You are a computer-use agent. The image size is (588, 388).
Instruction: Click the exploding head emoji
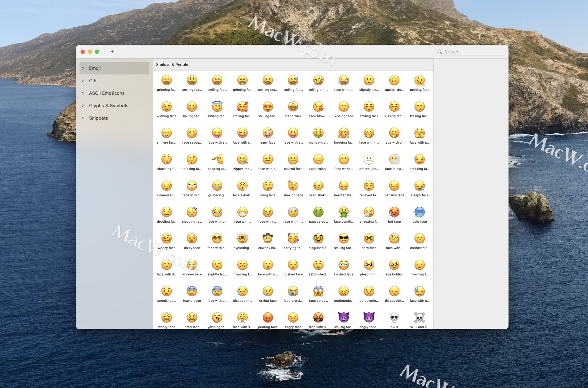click(242, 239)
